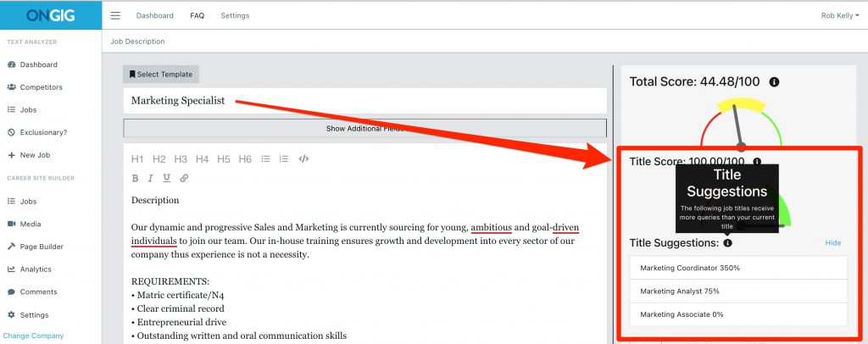Image resolution: width=868 pixels, height=344 pixels.
Task: Click Show Additional Fields button
Action: (x=364, y=128)
